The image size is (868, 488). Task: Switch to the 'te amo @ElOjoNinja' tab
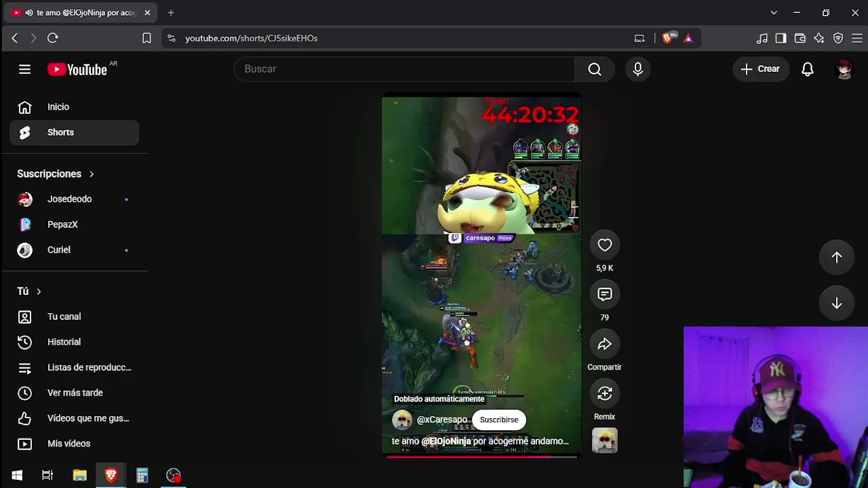click(81, 13)
